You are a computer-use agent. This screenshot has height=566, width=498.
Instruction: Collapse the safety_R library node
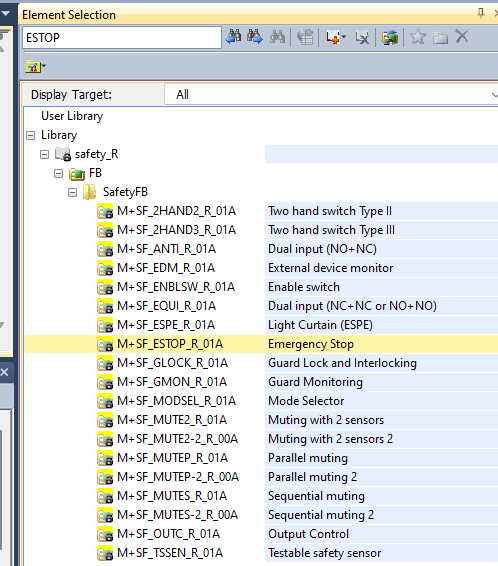click(44, 154)
